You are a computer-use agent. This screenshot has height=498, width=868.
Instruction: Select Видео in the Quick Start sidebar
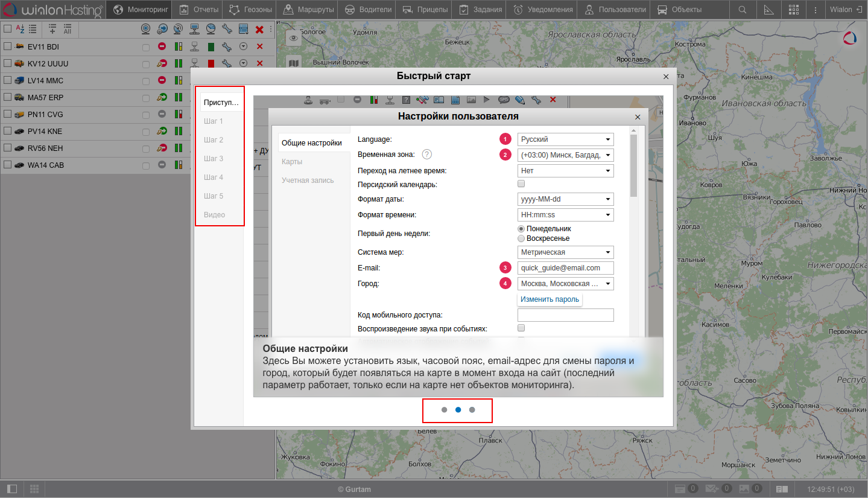click(214, 215)
